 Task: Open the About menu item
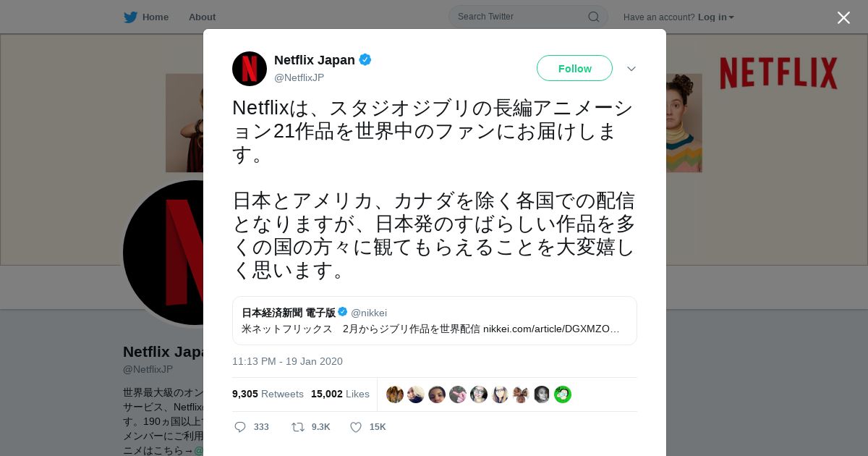pos(202,17)
